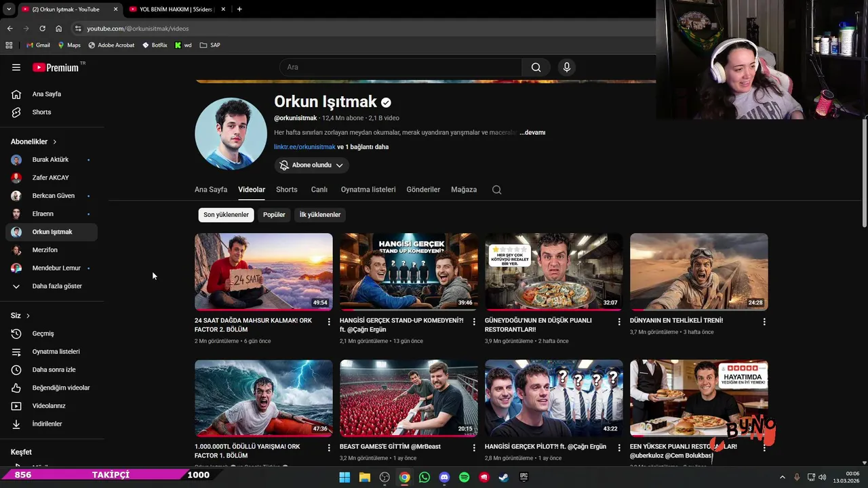Open Steam from the taskbar

[504, 477]
